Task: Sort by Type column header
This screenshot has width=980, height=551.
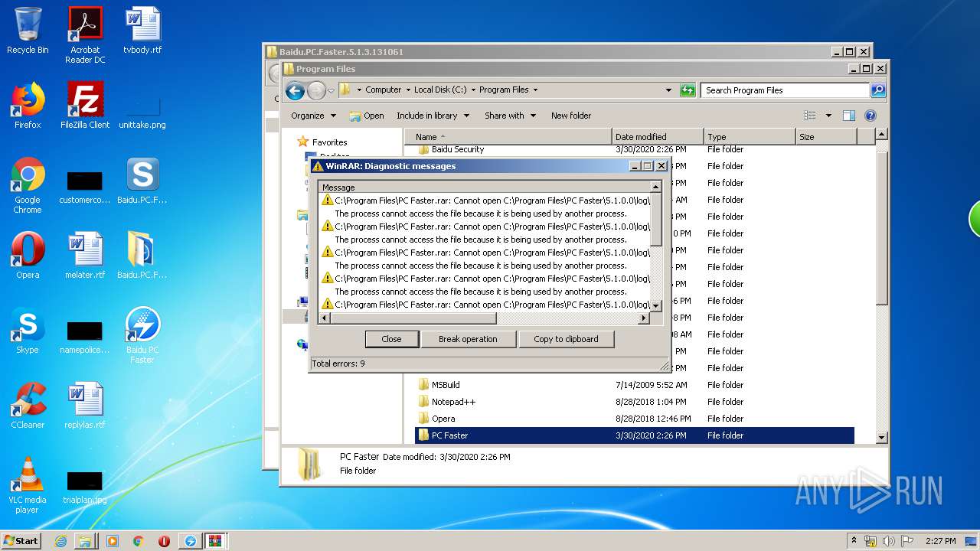Action: (750, 137)
